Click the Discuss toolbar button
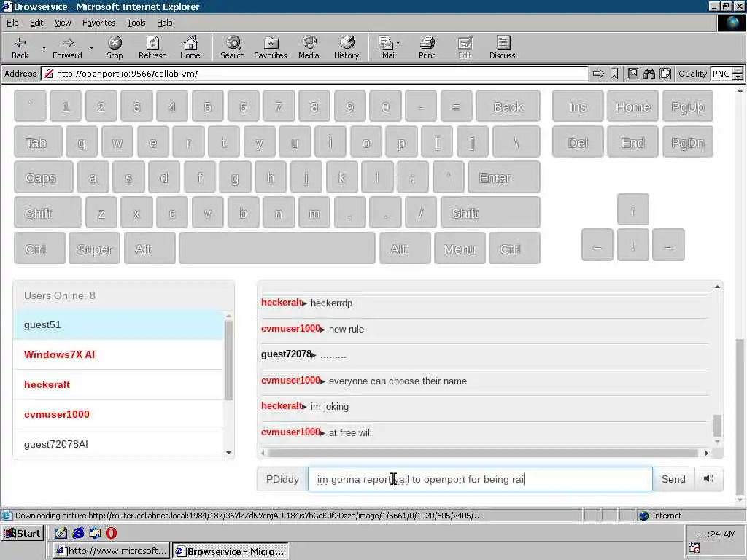 pyautogui.click(x=502, y=47)
